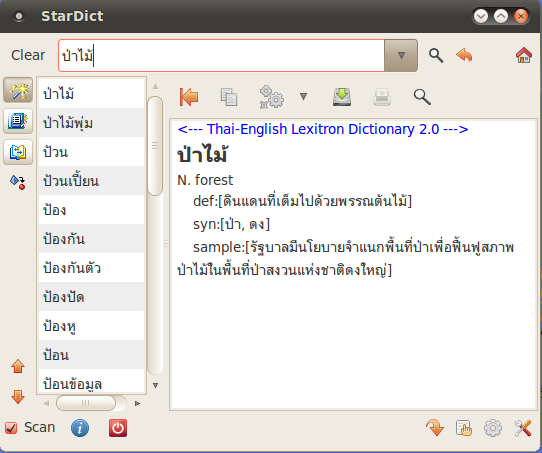Select ป่วนเปี้ยน in the word list
542x453 pixels.
(91, 181)
